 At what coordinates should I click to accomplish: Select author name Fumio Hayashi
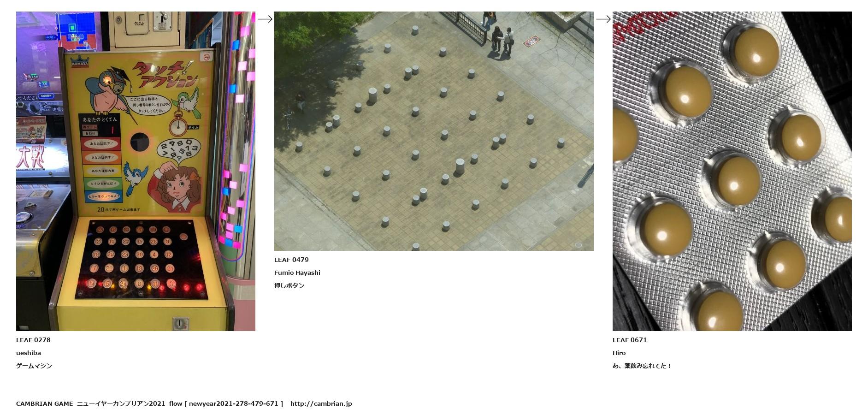click(297, 273)
